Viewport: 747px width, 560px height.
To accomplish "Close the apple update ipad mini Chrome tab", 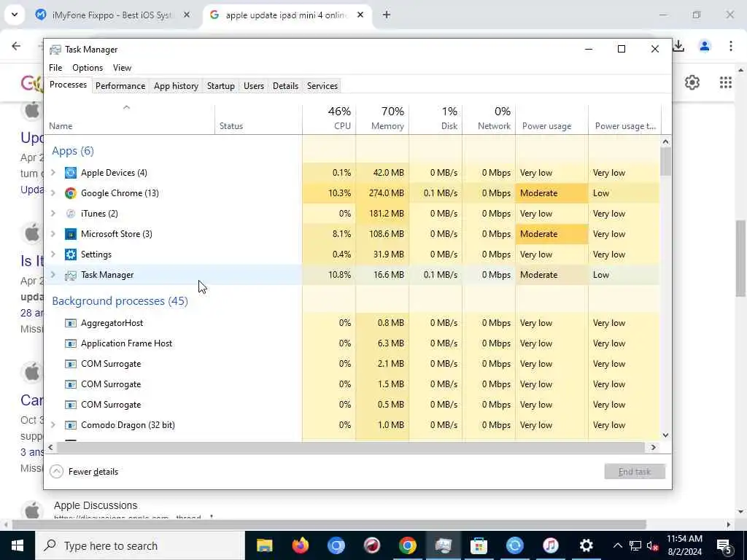I will pos(360,15).
